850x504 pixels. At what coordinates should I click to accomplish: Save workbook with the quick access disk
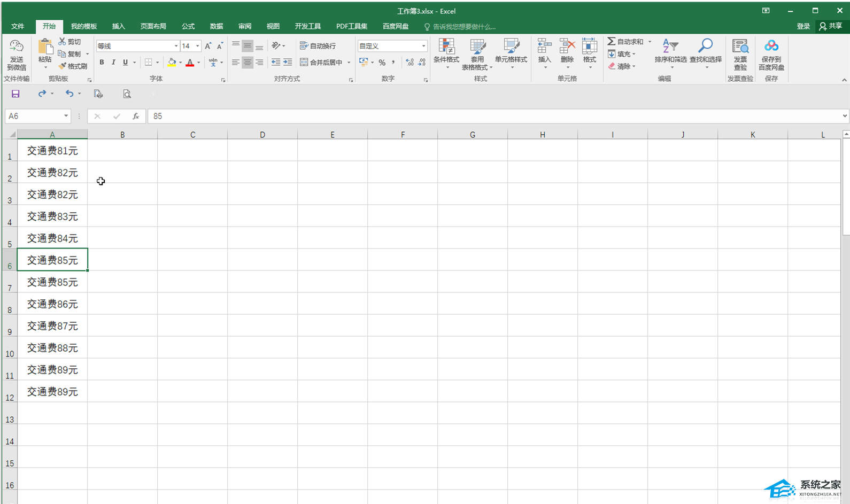(x=16, y=94)
